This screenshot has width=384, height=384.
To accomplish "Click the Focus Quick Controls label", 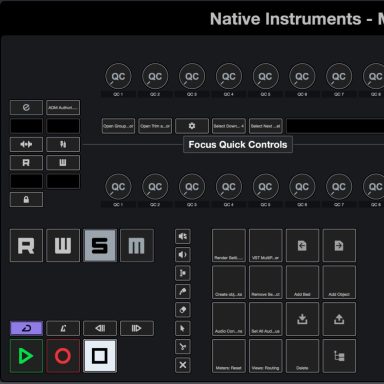I will pyautogui.click(x=238, y=144).
